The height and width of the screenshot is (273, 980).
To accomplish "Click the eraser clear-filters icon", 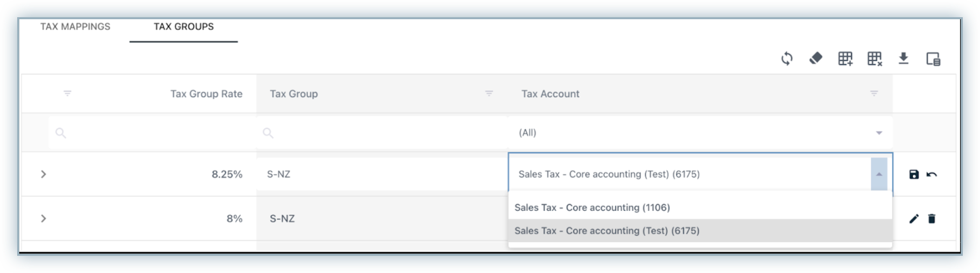I will [816, 59].
